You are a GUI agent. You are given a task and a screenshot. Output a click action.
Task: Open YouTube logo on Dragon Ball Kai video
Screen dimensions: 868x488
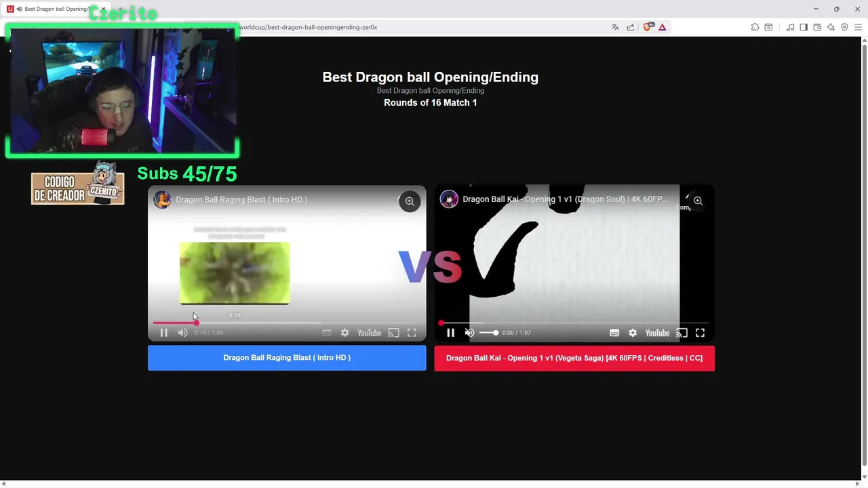657,333
